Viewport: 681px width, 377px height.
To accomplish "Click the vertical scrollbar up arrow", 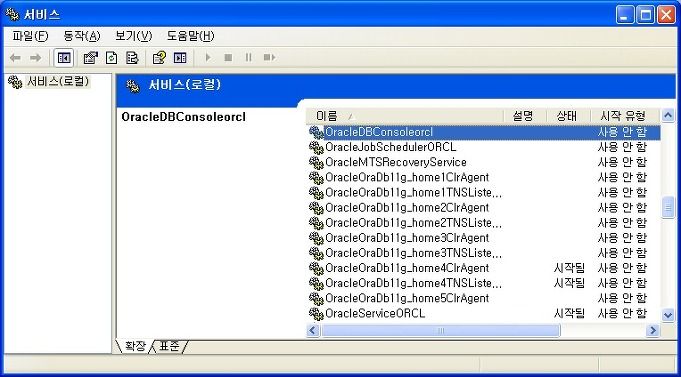I will pos(668,116).
